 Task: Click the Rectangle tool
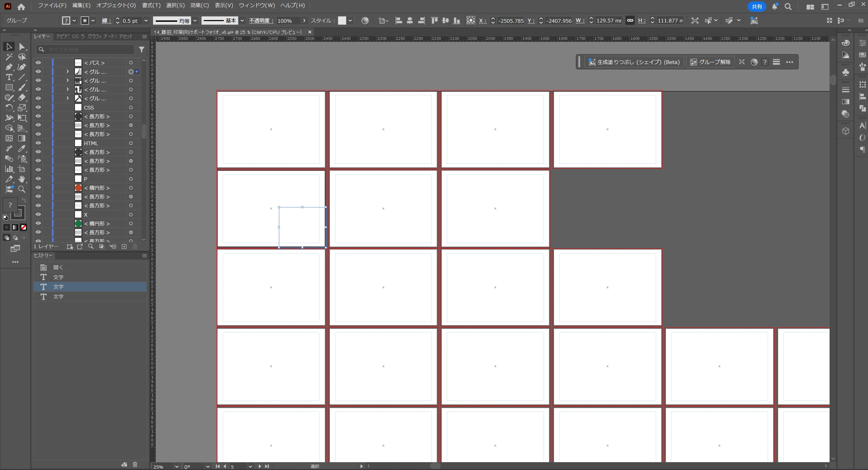9,87
